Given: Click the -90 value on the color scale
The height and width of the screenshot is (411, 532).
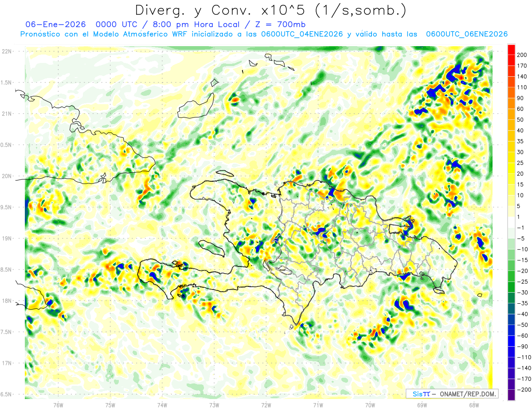Looking at the screenshot, I should pyautogui.click(x=522, y=346).
